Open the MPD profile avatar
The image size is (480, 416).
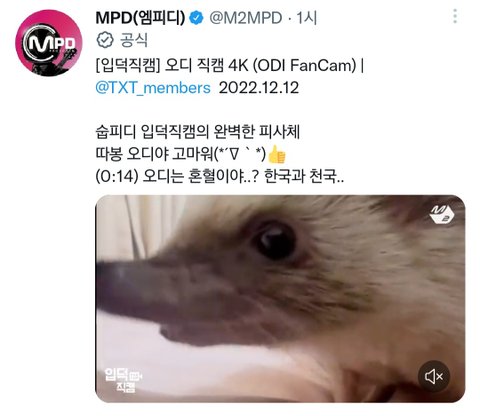coord(48,43)
